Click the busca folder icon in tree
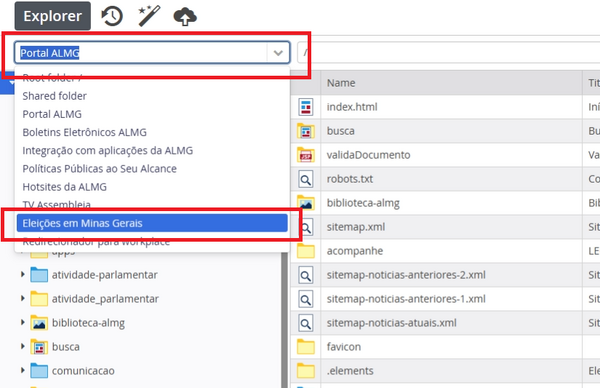 39,347
